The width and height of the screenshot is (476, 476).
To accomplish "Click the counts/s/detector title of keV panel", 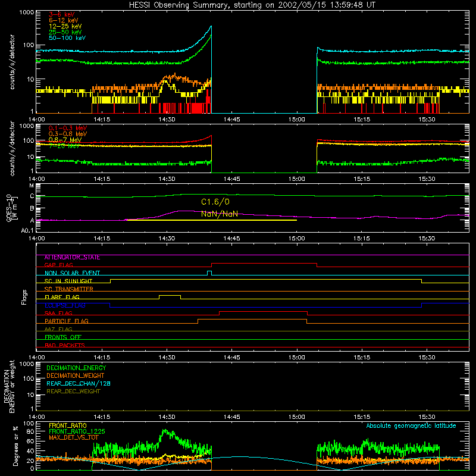I will [12, 62].
